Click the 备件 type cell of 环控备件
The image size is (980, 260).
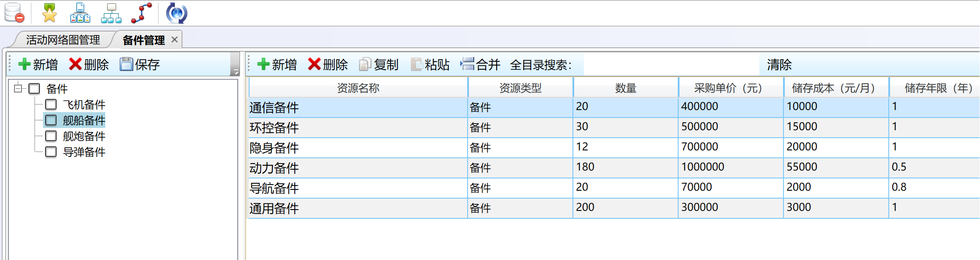pos(520,128)
